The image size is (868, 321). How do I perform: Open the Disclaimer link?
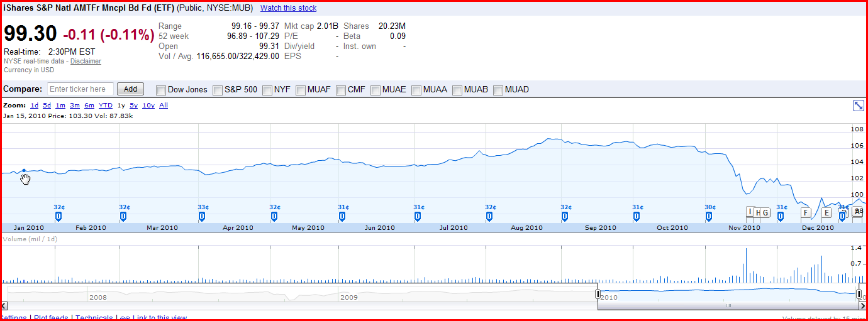[x=86, y=61]
